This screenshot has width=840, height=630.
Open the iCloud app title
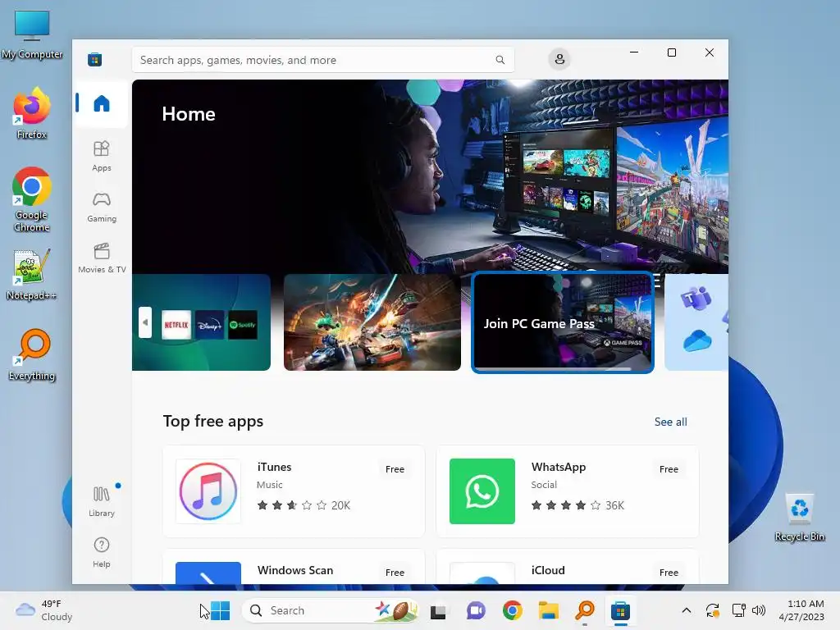[548, 571]
